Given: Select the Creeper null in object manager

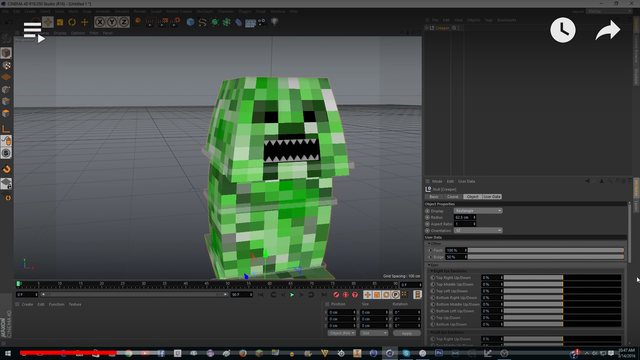Looking at the screenshot, I should click(442, 28).
